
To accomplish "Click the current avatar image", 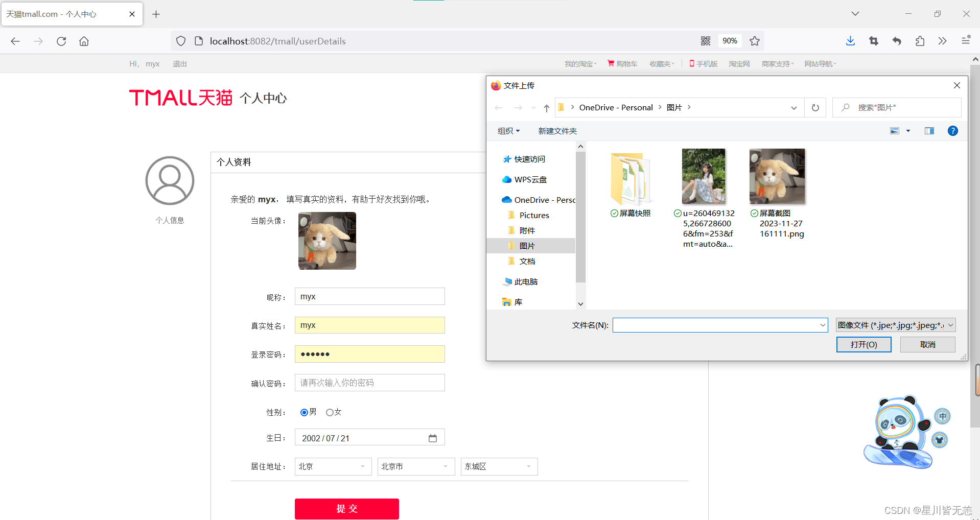I will 327,241.
